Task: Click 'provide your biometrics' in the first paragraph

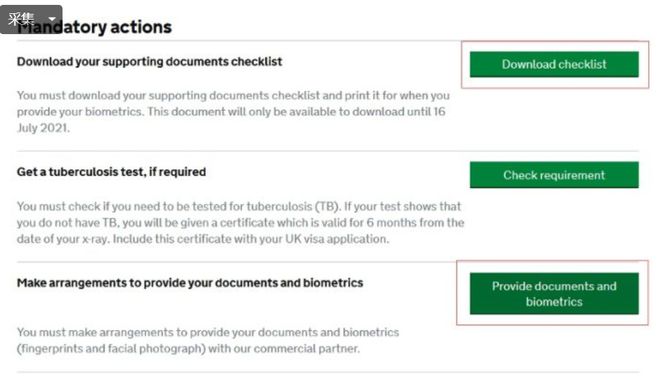Action: (79, 112)
